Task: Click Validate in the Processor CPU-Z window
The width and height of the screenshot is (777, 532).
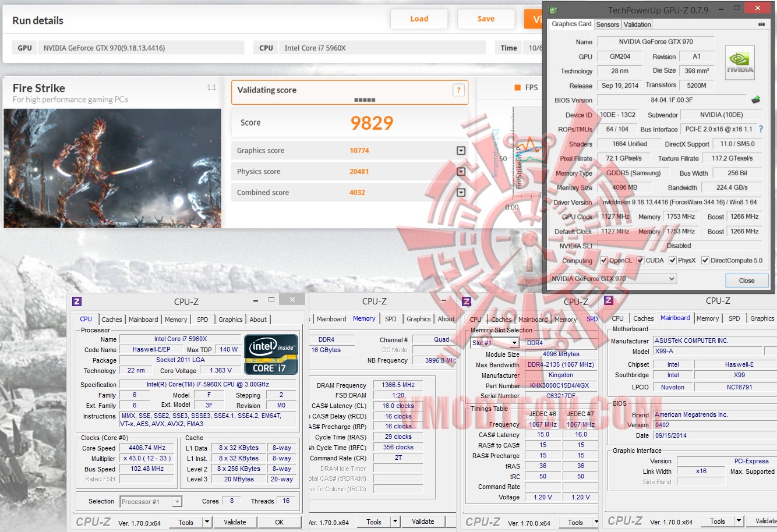Action: point(235,522)
